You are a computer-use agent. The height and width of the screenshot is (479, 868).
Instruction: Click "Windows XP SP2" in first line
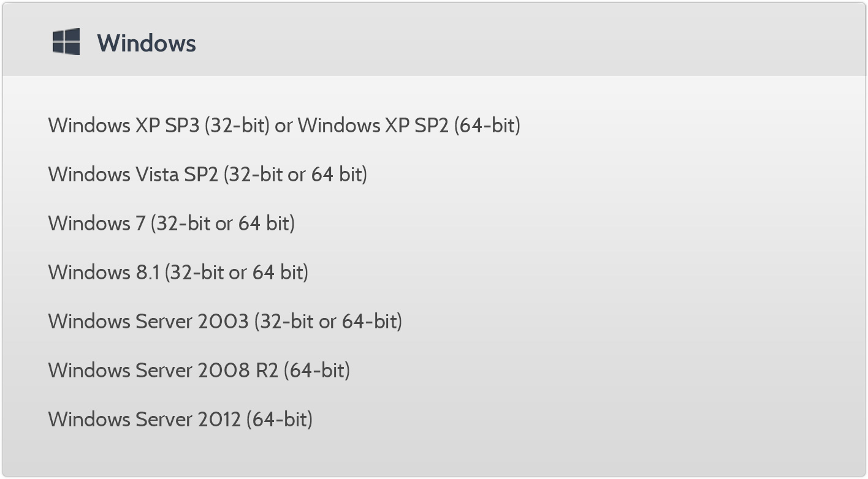(x=373, y=125)
